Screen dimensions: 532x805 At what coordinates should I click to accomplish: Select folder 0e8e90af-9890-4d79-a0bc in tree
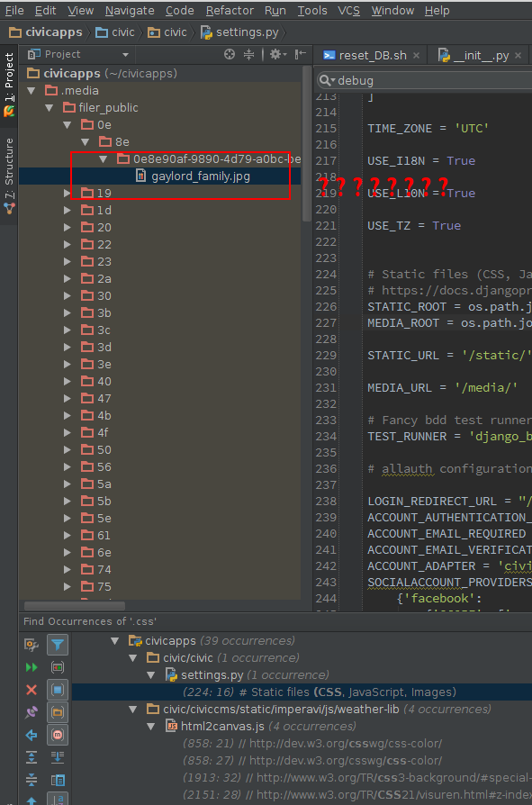click(209, 159)
